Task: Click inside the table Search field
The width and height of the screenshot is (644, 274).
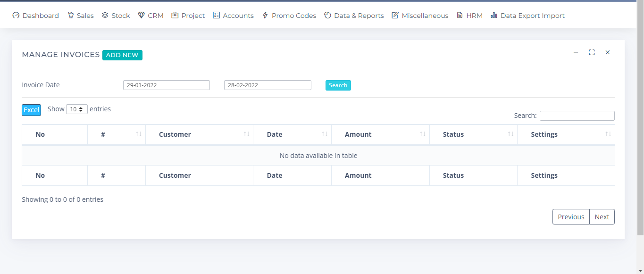Action: click(577, 116)
